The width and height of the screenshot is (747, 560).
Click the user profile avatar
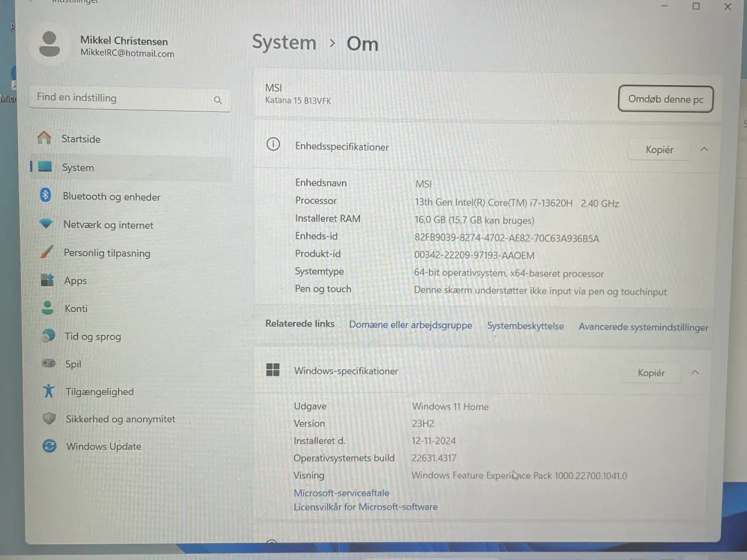[x=49, y=44]
